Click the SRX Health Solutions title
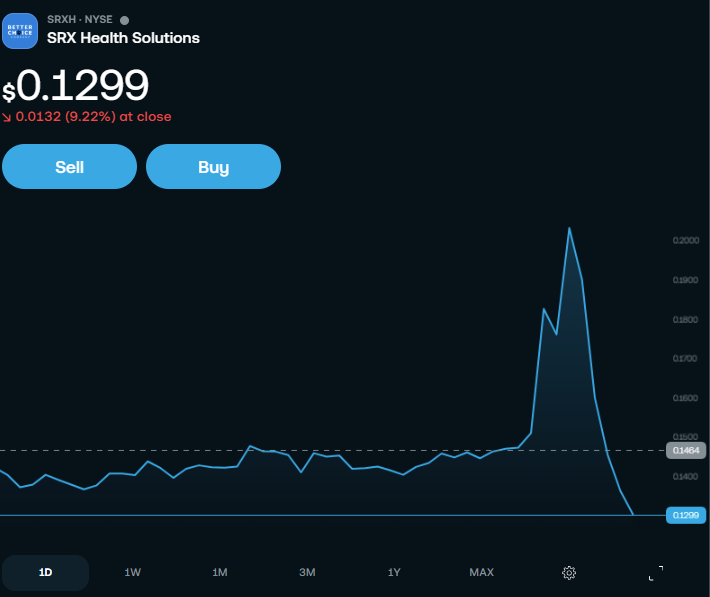710x597 pixels. pyautogui.click(x=123, y=38)
